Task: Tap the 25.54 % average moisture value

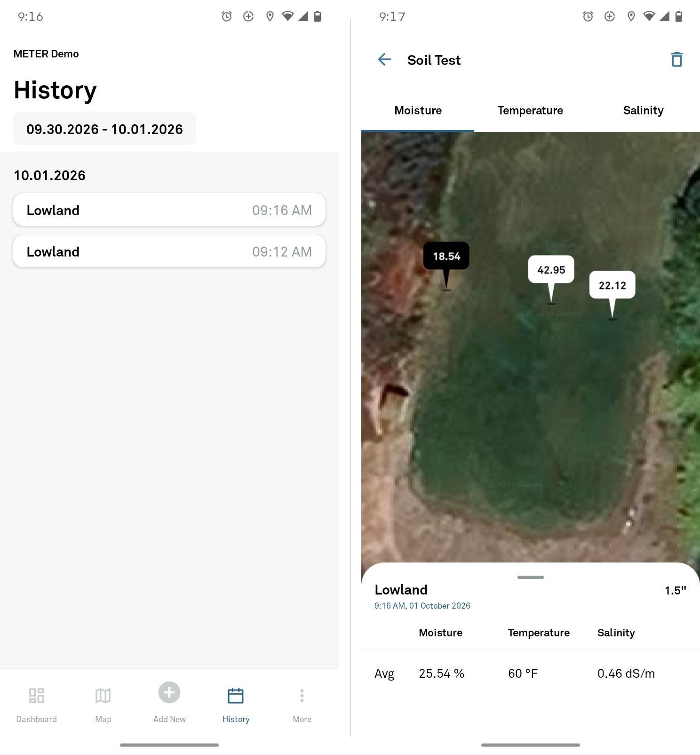Action: coord(441,674)
